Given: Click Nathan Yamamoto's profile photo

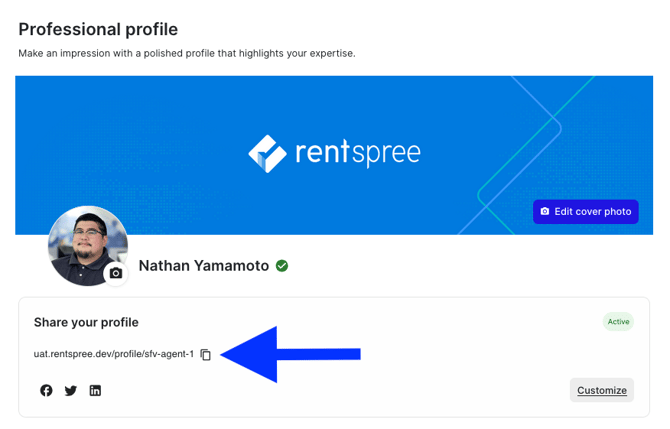Looking at the screenshot, I should (88, 246).
